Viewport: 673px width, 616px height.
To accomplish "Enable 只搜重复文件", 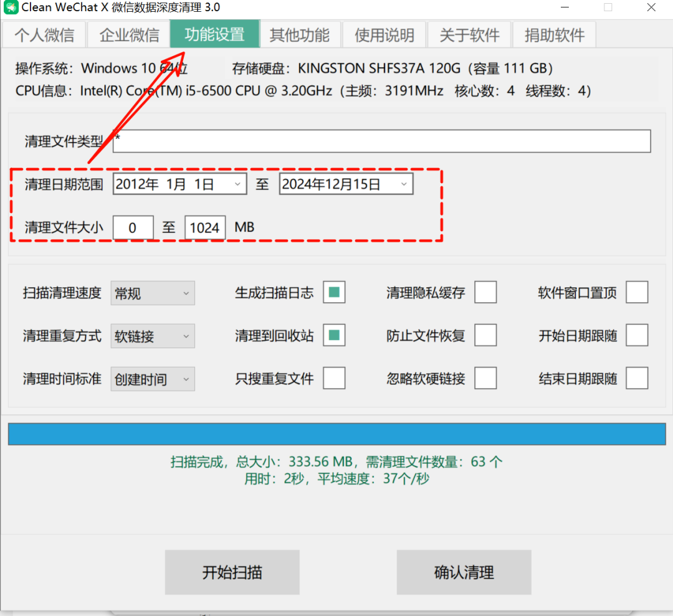I will click(x=334, y=378).
